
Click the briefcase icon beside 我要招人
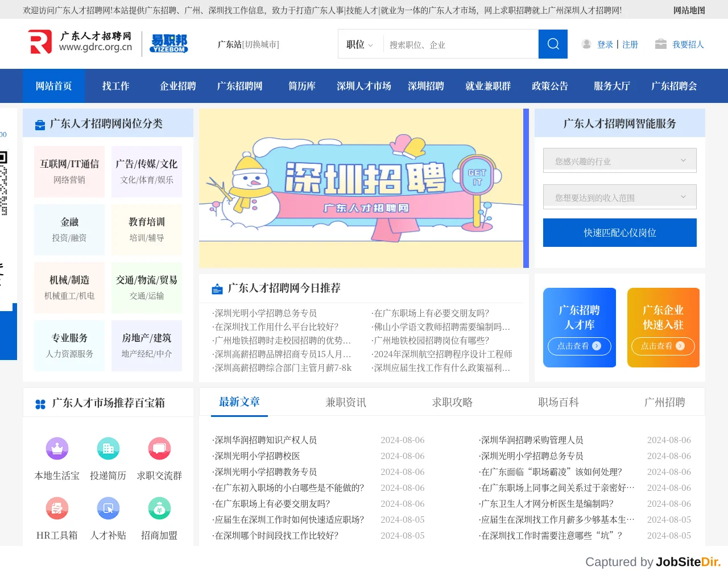coord(660,44)
